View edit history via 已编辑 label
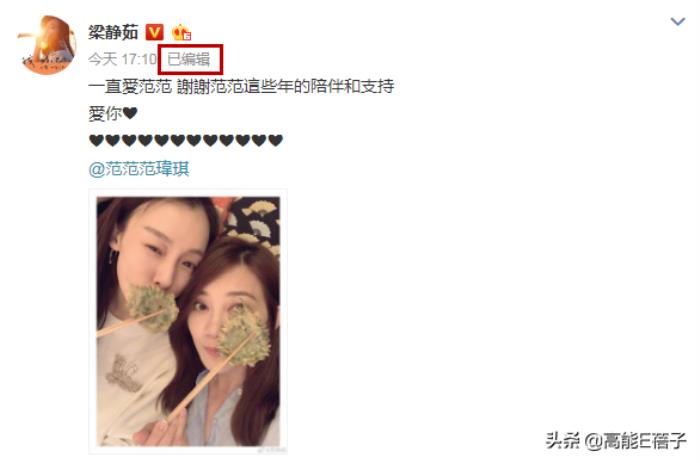This screenshot has width=700, height=463. [189, 59]
